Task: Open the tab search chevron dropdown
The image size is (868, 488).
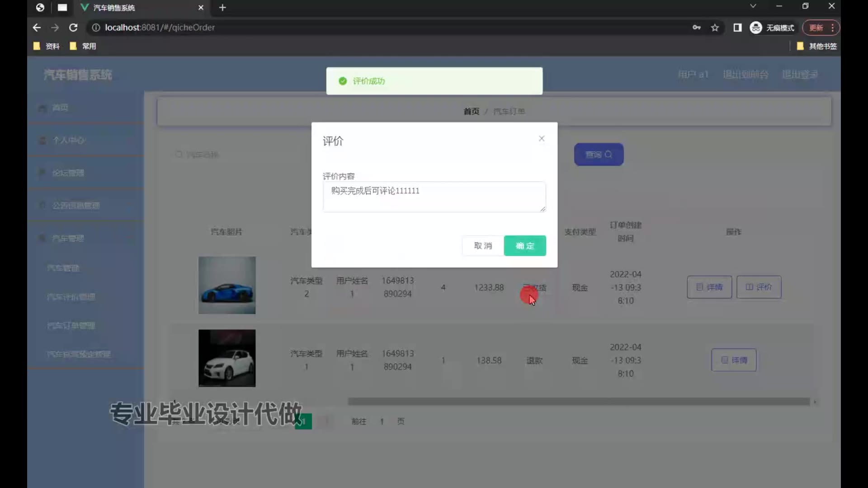Action: [753, 6]
